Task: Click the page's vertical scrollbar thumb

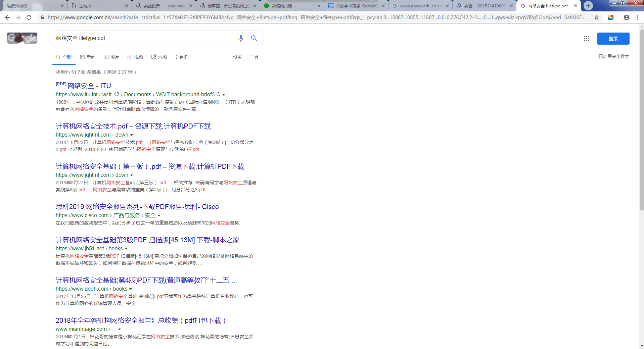Action: pos(642,119)
